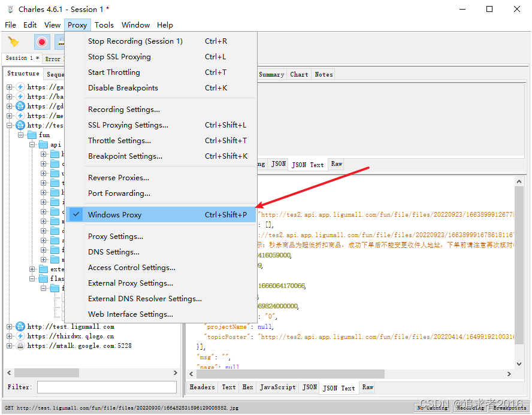Open Web Interface Settings...

(161, 314)
